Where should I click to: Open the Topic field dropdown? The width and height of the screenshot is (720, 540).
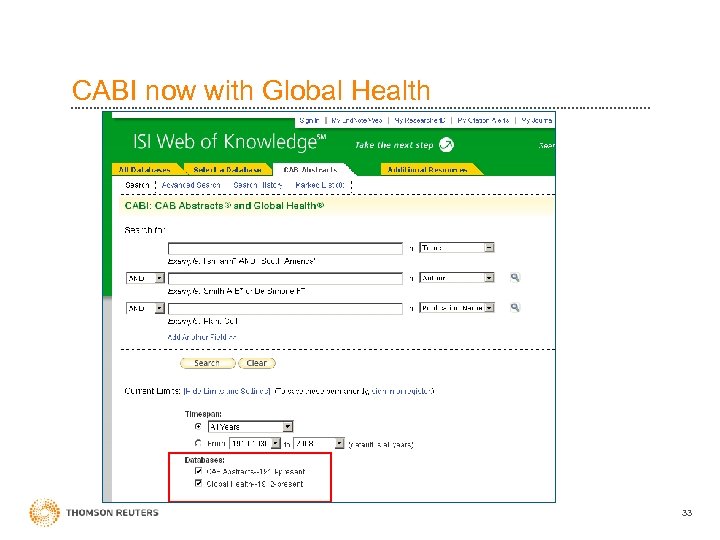[x=457, y=248]
